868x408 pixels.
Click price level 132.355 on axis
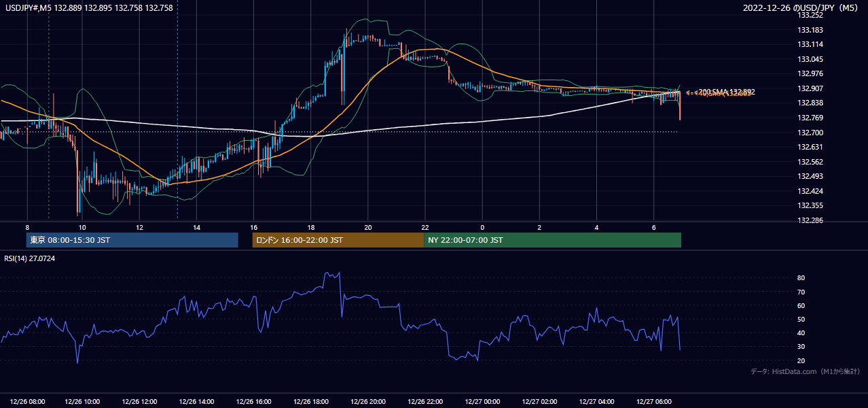[x=810, y=205]
